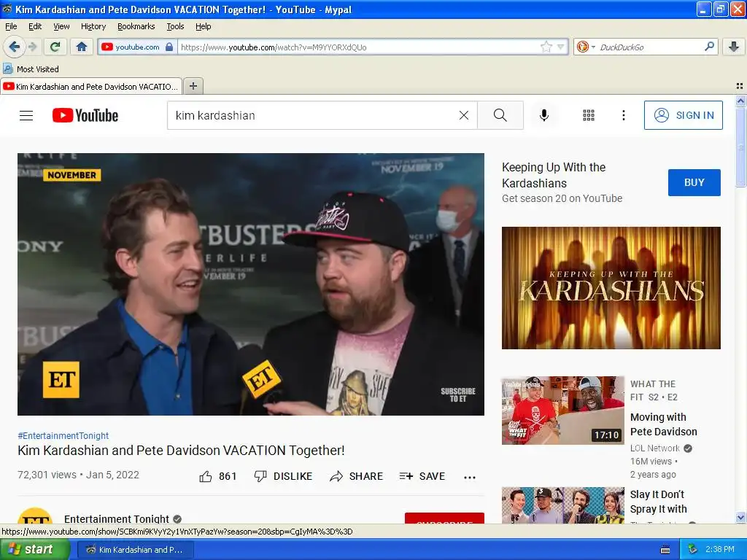Click the BUY button for season 20
747x560 pixels.
pos(694,182)
